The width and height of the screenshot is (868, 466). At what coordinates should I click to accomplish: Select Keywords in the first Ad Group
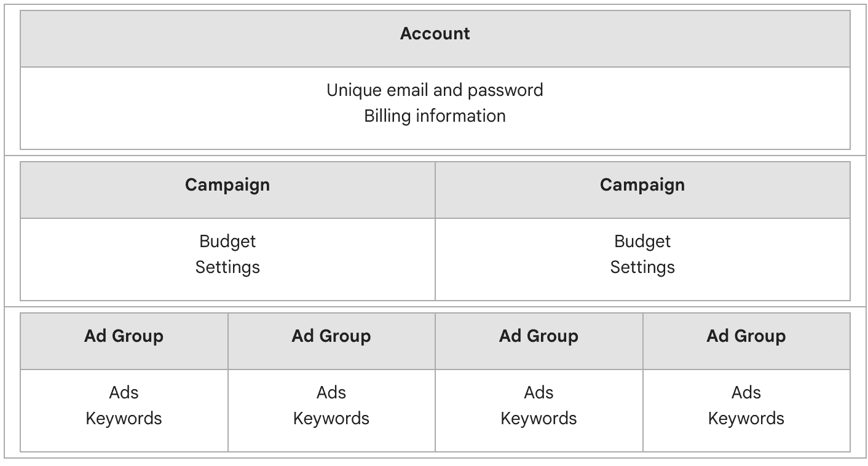click(124, 419)
